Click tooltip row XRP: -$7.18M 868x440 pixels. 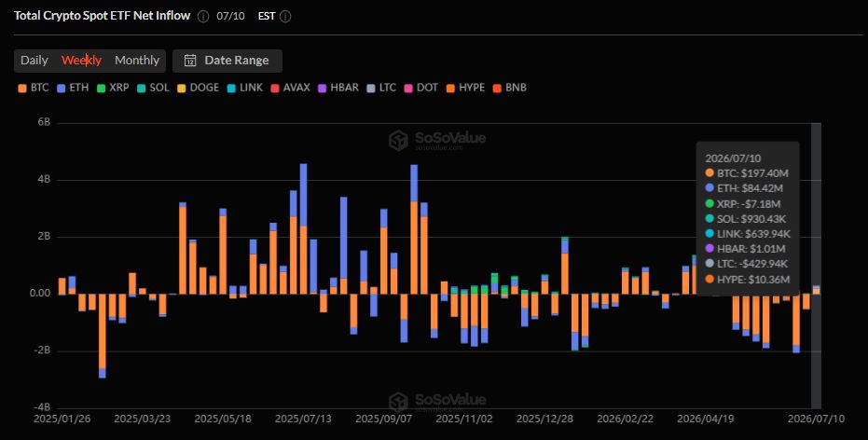(743, 203)
